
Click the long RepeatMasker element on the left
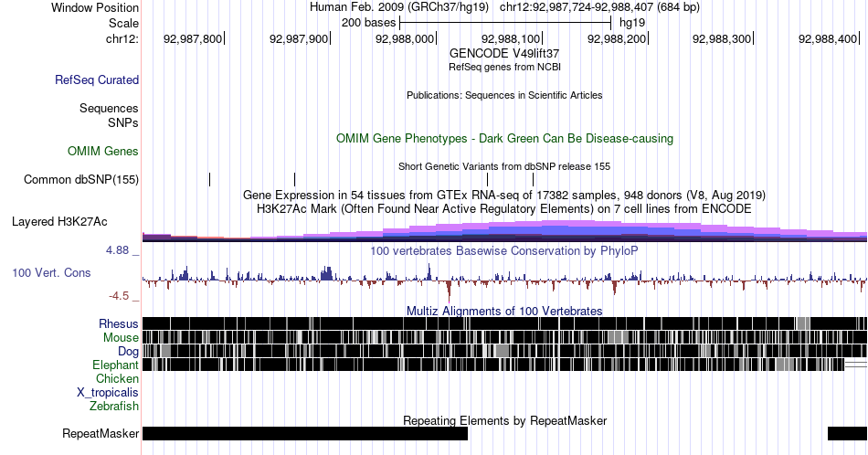pyautogui.click(x=305, y=433)
